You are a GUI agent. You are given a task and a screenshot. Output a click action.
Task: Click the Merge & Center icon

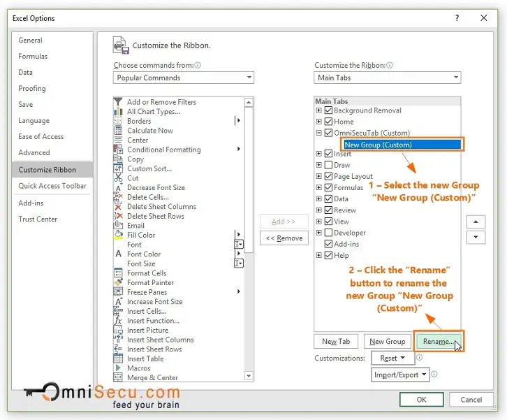[118, 377]
